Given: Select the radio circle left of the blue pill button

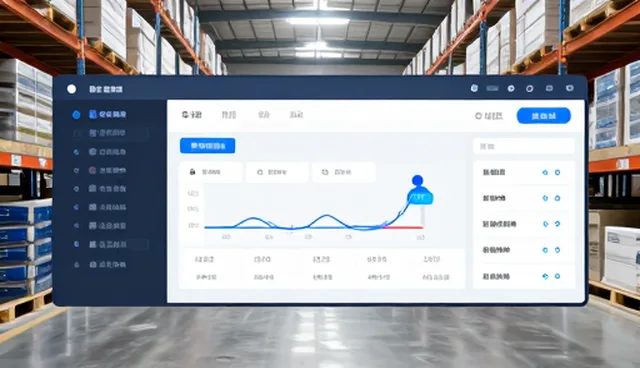Looking at the screenshot, I should point(478,116).
